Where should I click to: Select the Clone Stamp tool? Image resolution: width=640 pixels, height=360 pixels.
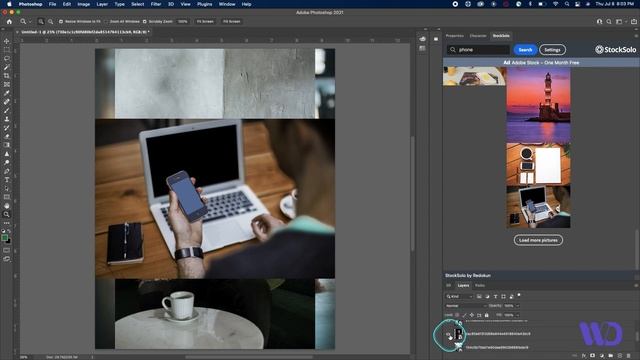(x=7, y=119)
